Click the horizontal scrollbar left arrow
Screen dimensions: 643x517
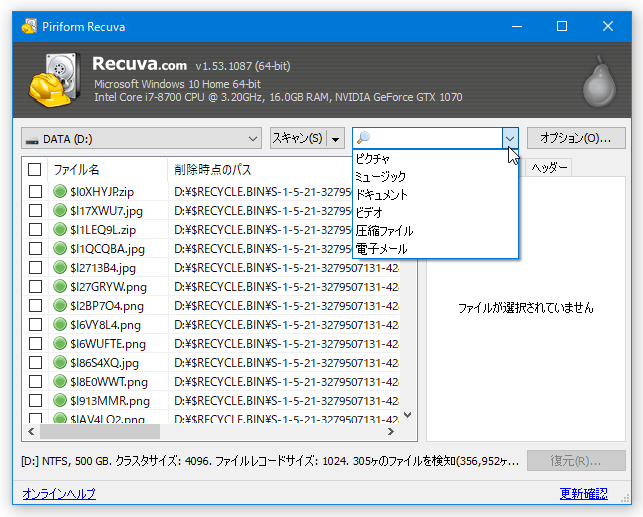coord(31,431)
